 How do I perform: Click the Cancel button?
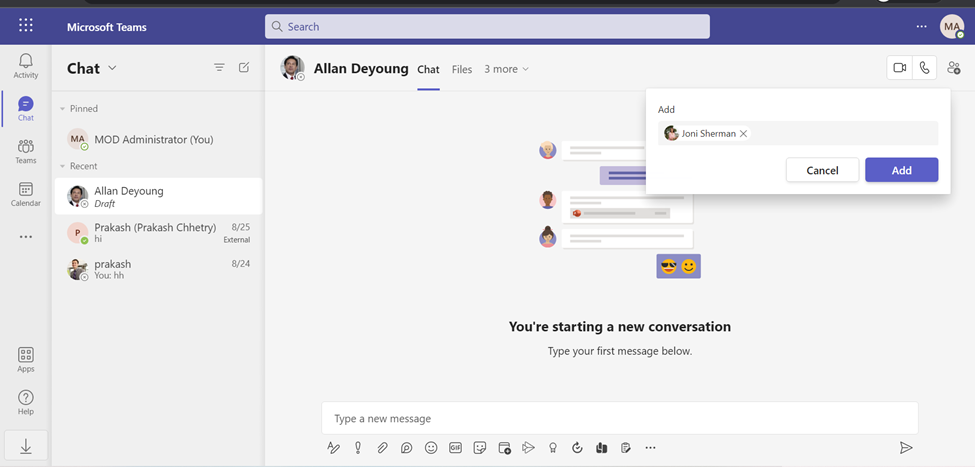pos(822,170)
